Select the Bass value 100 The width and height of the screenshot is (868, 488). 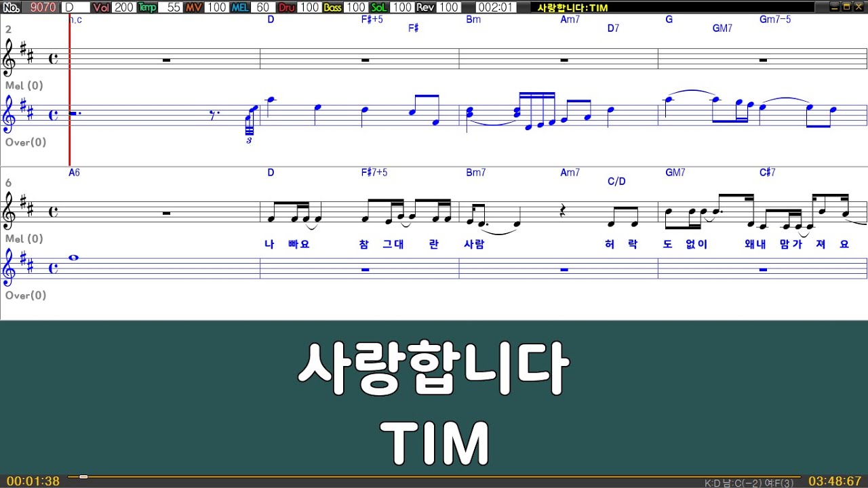click(x=355, y=7)
